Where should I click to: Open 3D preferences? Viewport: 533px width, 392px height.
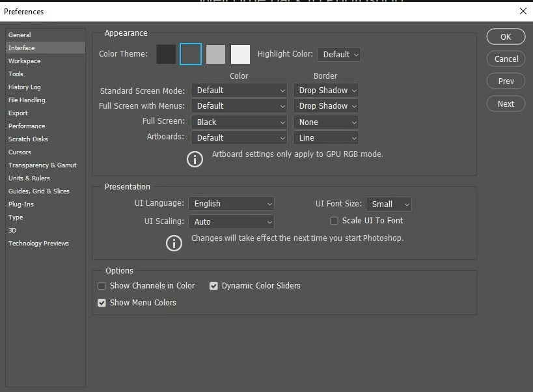click(45, 230)
